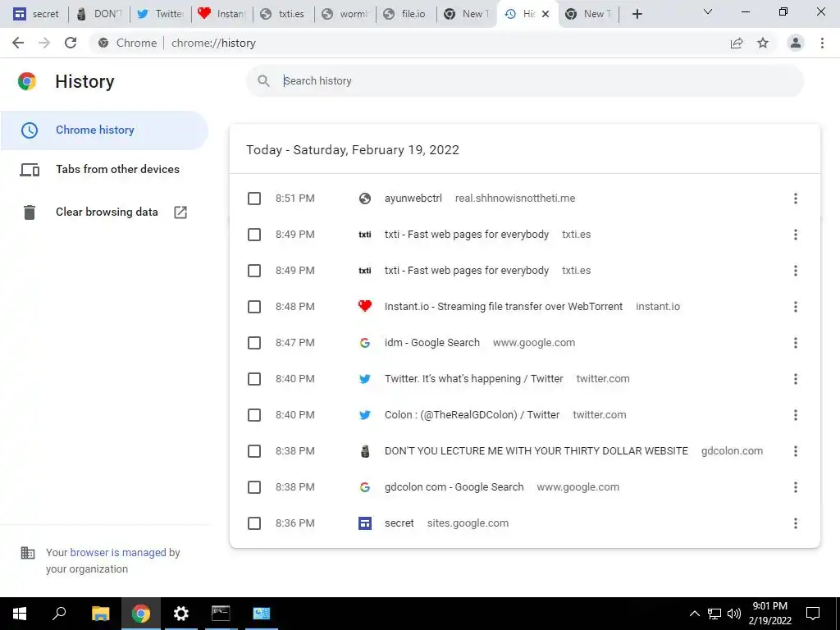This screenshot has width=840, height=630.
Task: Show hidden tray icons arrow
Action: point(694,614)
